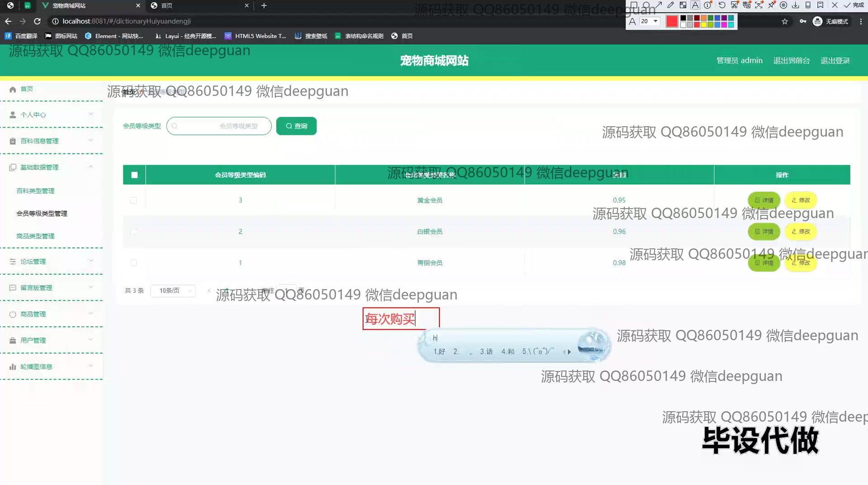
Task: Check the row checkbox for 白银会员
Action: (133, 231)
